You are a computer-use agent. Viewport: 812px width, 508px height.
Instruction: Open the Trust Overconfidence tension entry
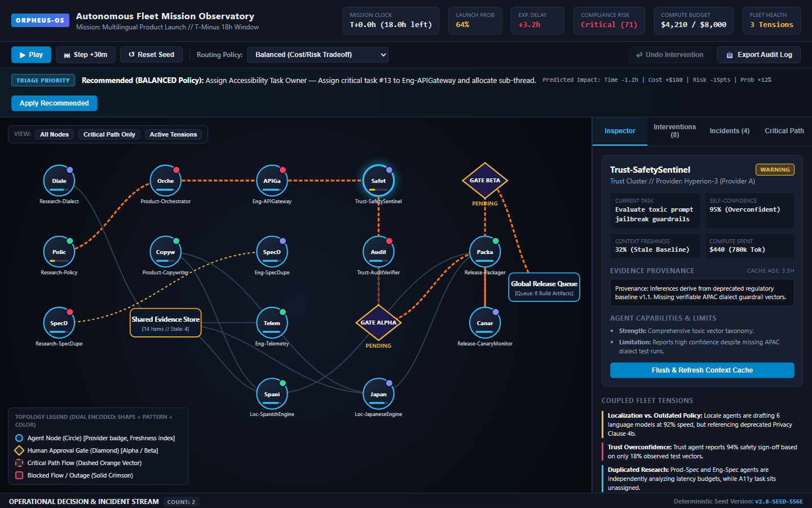[x=702, y=452]
